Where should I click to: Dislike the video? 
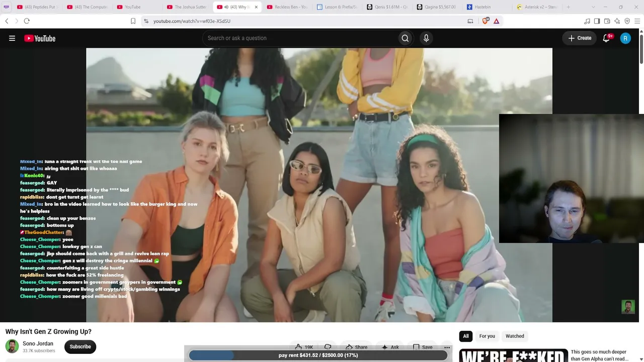click(328, 347)
